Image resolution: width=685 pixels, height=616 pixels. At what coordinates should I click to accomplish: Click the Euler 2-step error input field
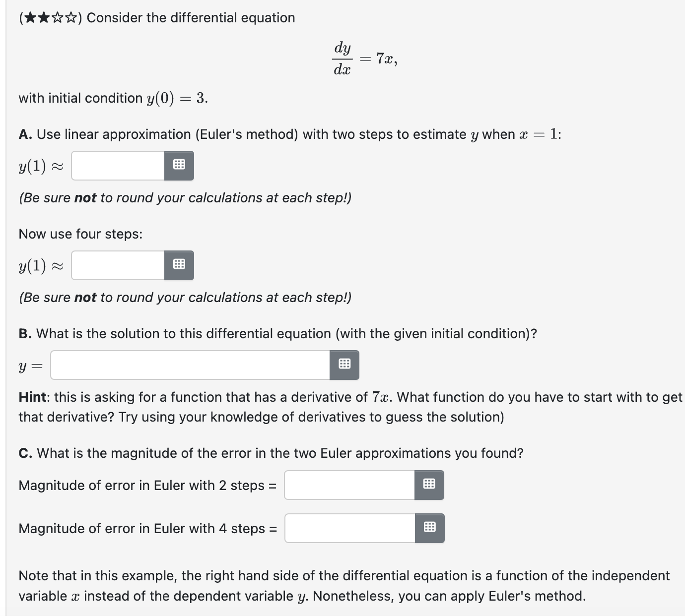(347, 485)
